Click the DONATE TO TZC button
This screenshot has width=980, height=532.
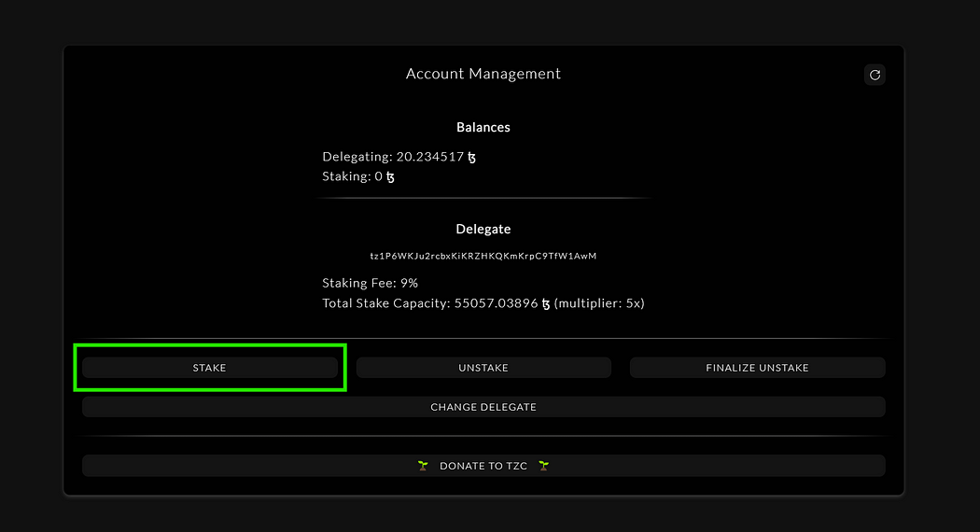(x=483, y=466)
